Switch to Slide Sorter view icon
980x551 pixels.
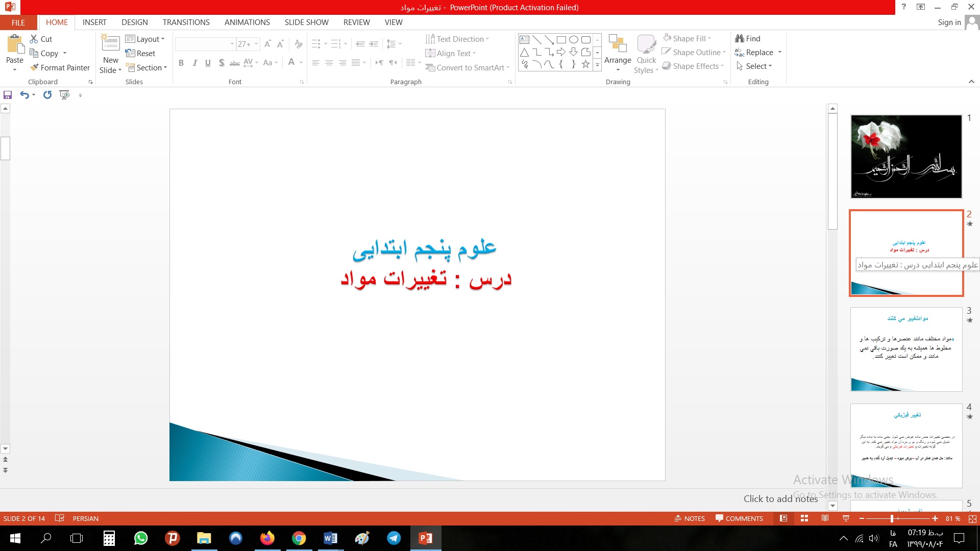click(804, 518)
